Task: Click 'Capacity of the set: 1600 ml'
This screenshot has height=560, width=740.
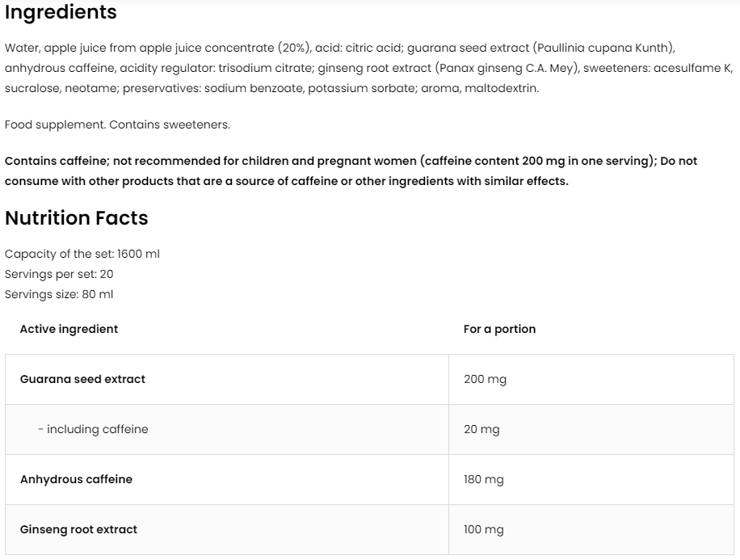Action: tap(82, 254)
